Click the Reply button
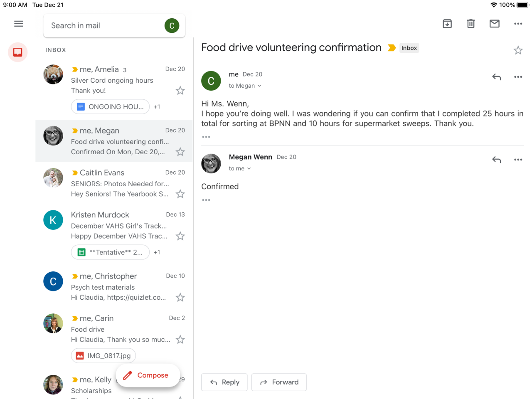532x399 pixels. coord(224,382)
